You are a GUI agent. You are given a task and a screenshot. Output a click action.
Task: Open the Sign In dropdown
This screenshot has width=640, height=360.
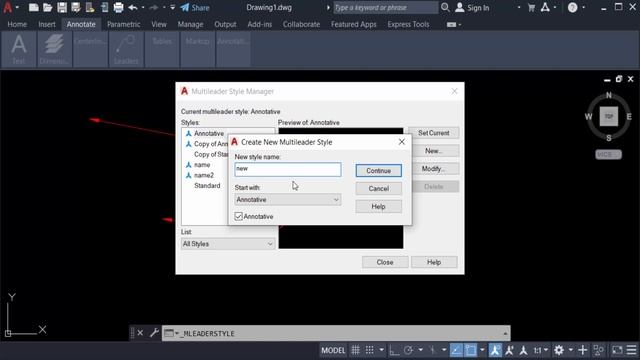(x=519, y=7)
